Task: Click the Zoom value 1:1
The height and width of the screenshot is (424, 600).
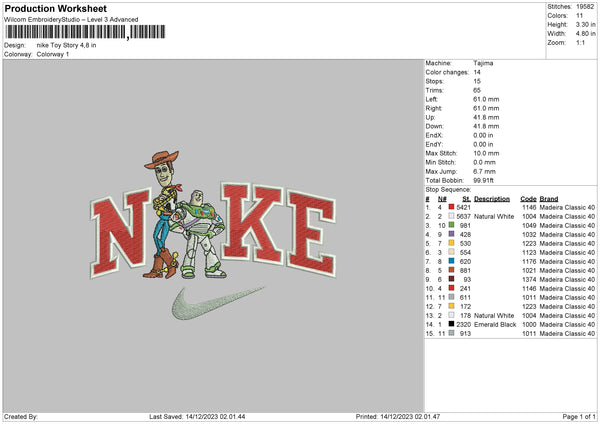Action: (580, 42)
